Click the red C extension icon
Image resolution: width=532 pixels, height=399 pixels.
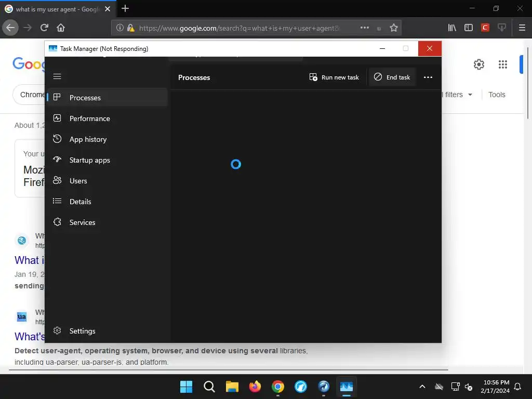[x=485, y=28]
